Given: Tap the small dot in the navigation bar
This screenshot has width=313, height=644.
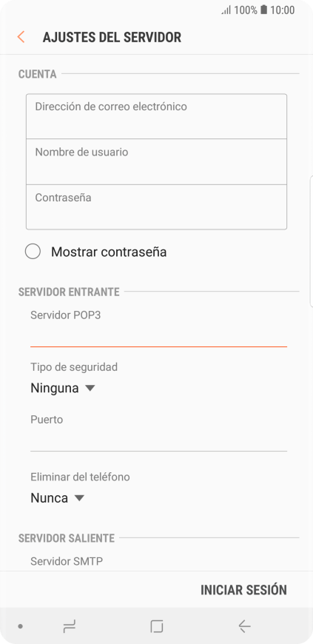Looking at the screenshot, I should click(x=20, y=626).
